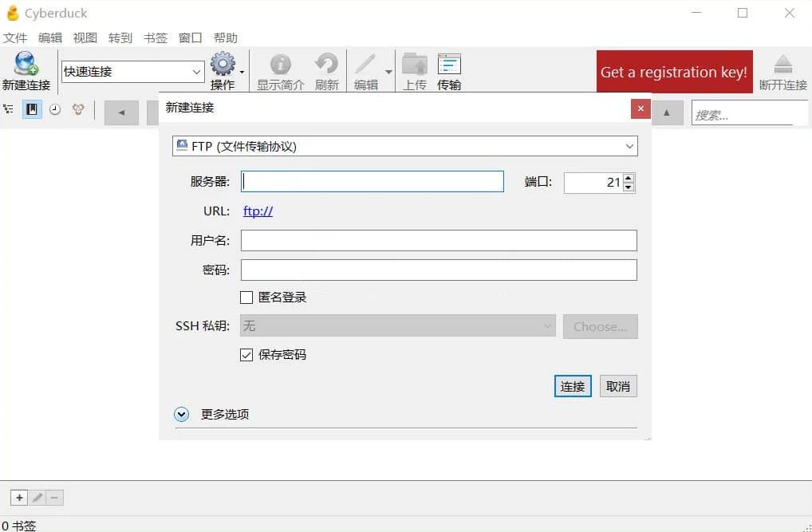Click the go up folder arrow button
Image resolution: width=812 pixels, height=532 pixels.
tap(667, 112)
